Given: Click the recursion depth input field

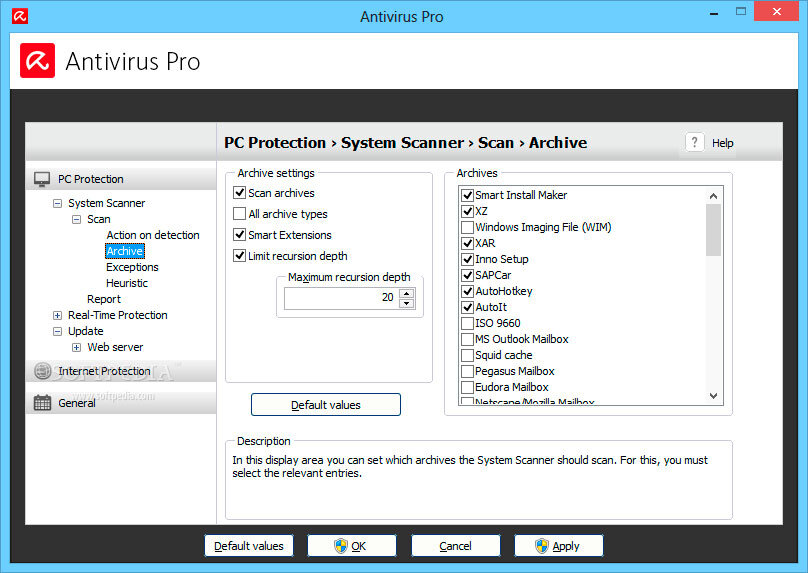Looking at the screenshot, I should click(x=342, y=298).
